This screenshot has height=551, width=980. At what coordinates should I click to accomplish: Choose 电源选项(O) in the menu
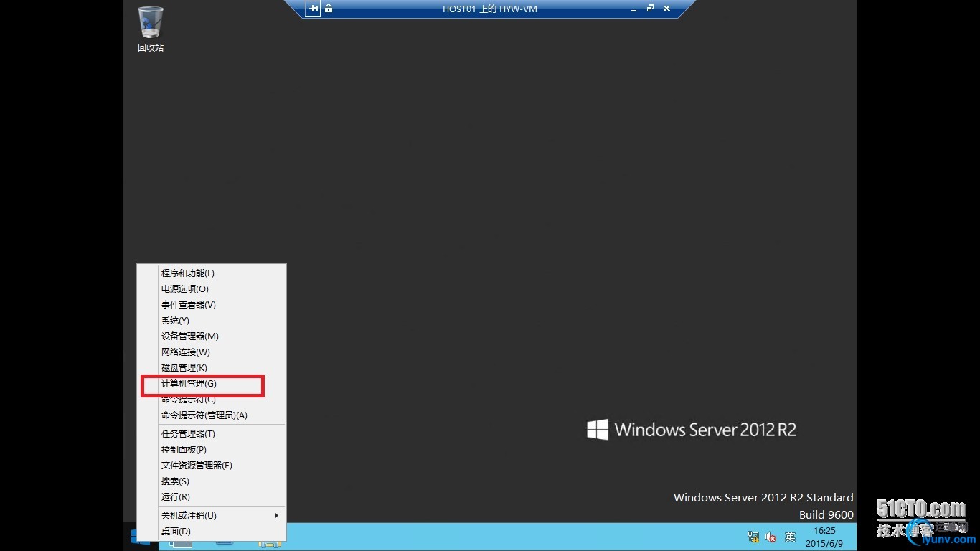pyautogui.click(x=212, y=289)
